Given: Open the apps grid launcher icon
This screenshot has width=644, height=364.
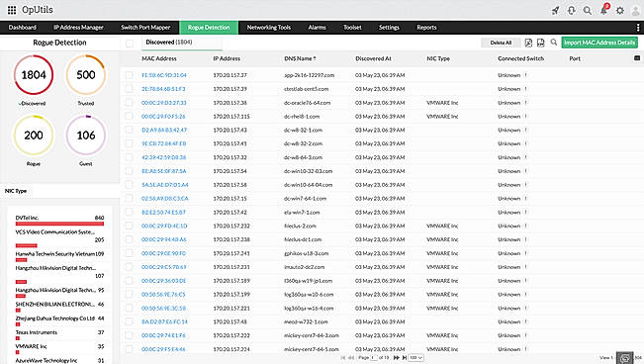Looking at the screenshot, I should (x=12, y=10).
